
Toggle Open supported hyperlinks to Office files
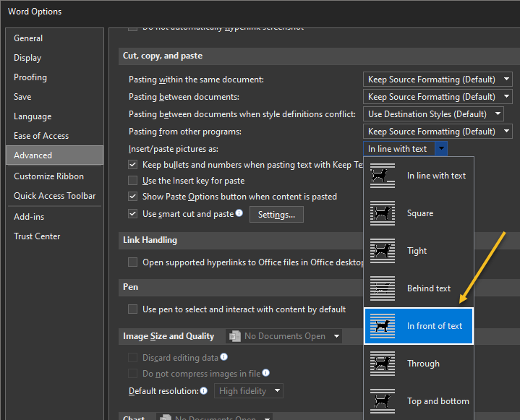[132, 262]
